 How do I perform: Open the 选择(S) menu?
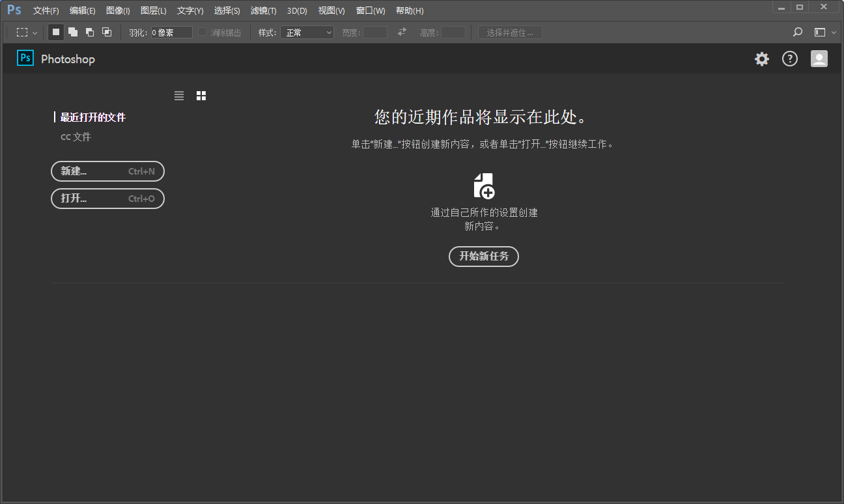(227, 10)
